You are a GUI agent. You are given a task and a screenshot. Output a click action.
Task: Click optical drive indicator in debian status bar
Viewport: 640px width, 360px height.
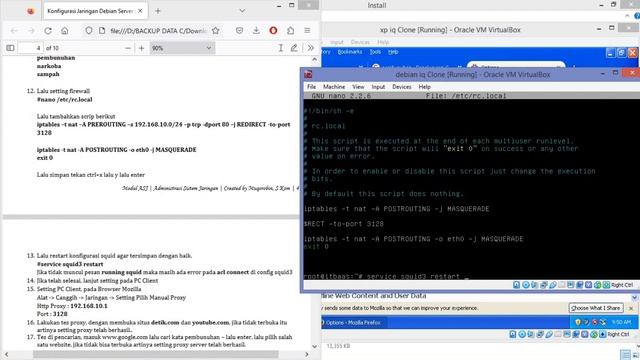click(x=526, y=285)
